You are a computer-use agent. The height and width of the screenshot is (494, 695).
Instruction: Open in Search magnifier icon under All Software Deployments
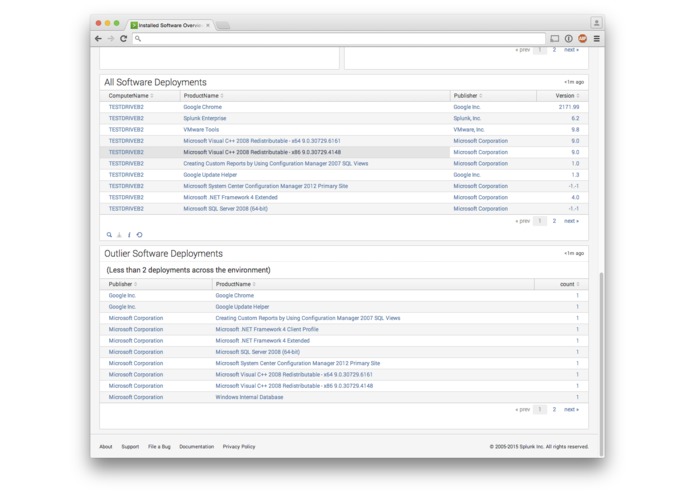pos(109,235)
